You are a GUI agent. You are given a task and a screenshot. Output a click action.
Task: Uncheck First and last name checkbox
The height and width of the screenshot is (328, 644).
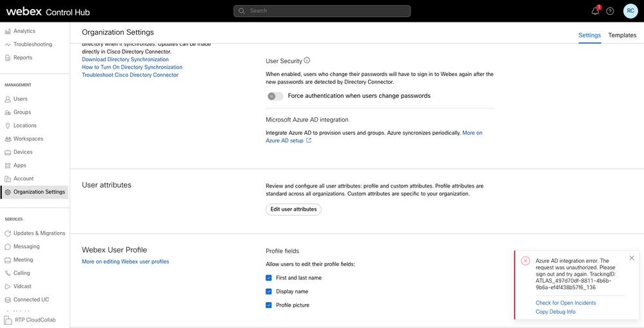pyautogui.click(x=269, y=278)
